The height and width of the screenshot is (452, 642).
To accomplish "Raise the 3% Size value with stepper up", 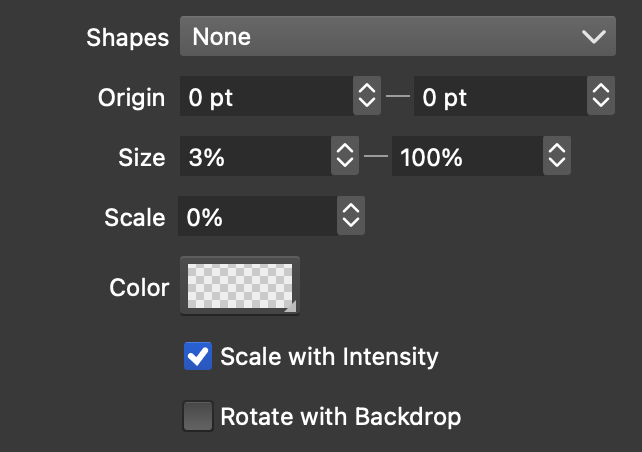I will (345, 150).
